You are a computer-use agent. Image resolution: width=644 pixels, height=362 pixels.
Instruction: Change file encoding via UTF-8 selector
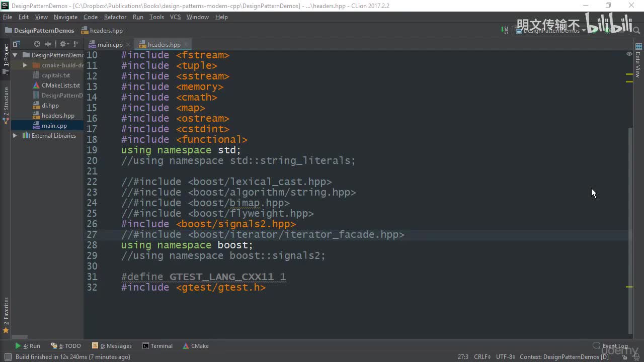click(506, 357)
